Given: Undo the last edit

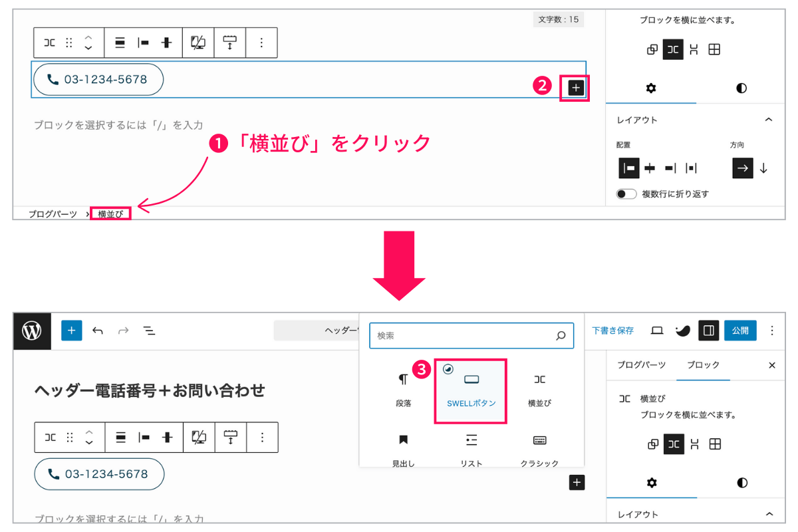Looking at the screenshot, I should (98, 331).
